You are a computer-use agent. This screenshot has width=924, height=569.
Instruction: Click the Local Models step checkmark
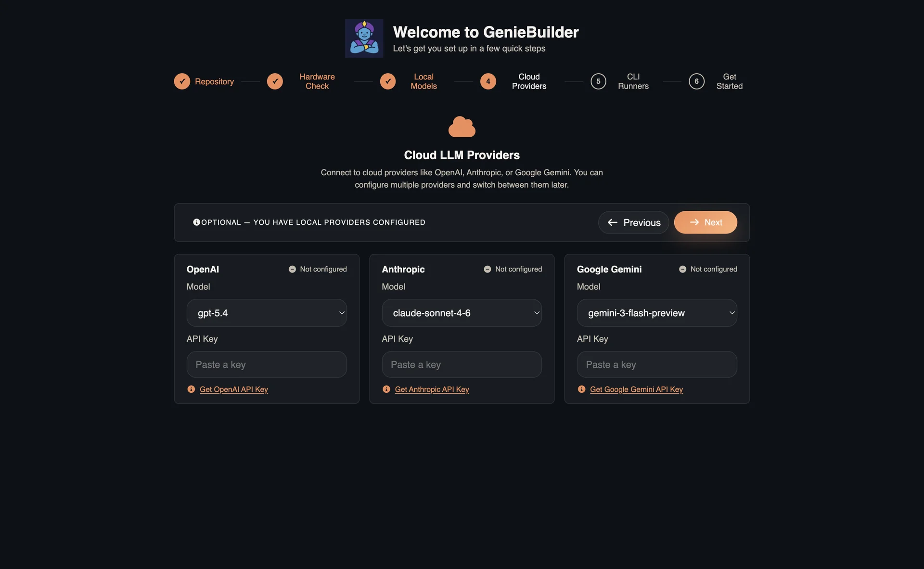click(388, 81)
